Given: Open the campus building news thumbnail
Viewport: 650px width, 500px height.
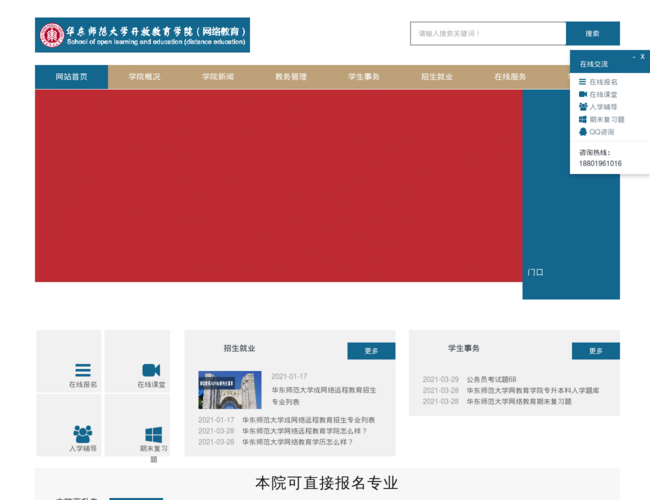Looking at the screenshot, I should tap(229, 390).
